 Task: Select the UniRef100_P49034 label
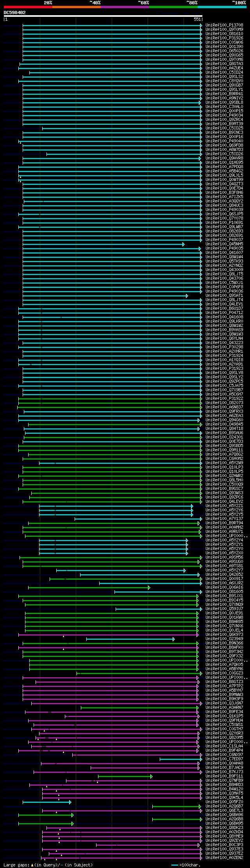[224, 115]
